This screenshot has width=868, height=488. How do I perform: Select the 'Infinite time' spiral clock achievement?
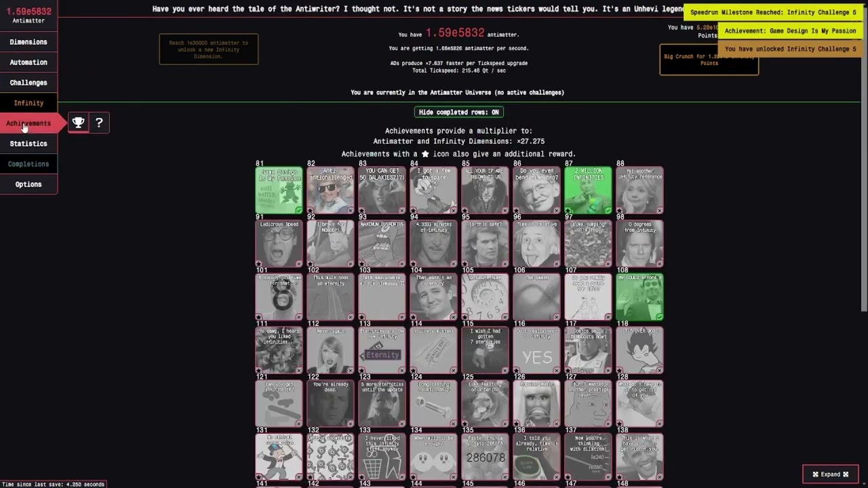pyautogui.click(x=485, y=298)
